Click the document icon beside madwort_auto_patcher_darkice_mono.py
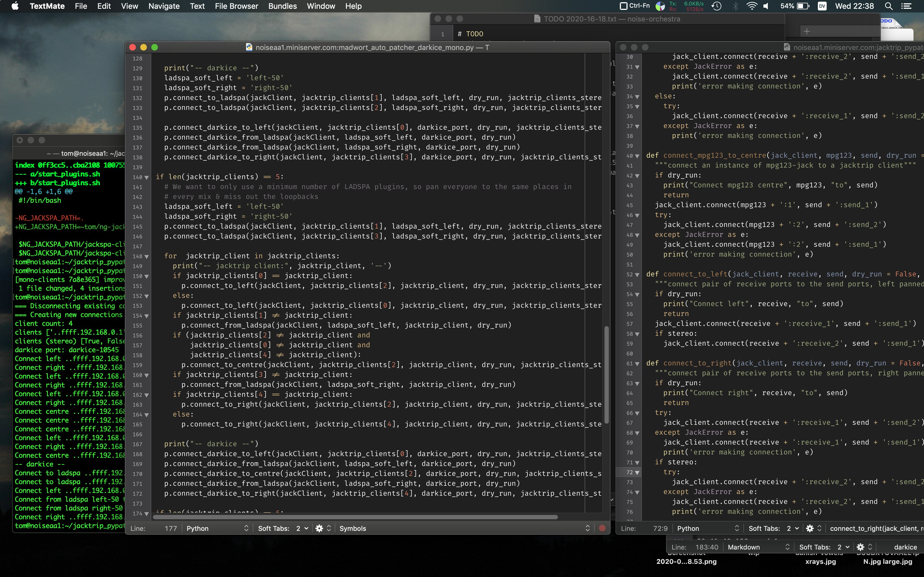The height and width of the screenshot is (577, 924). 249,47
